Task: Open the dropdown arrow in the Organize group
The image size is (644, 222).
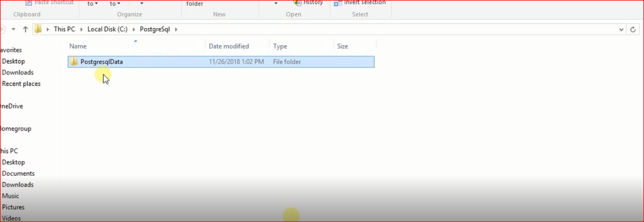Action: coord(142,4)
